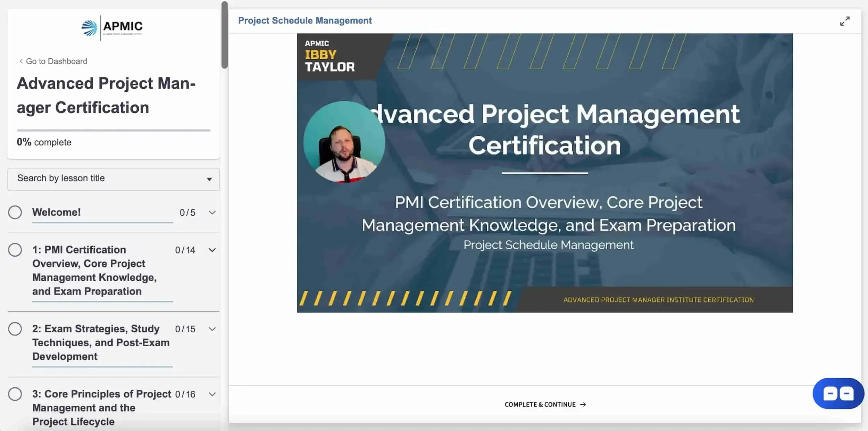Expand the Core Principles of Project Management module

point(212,394)
